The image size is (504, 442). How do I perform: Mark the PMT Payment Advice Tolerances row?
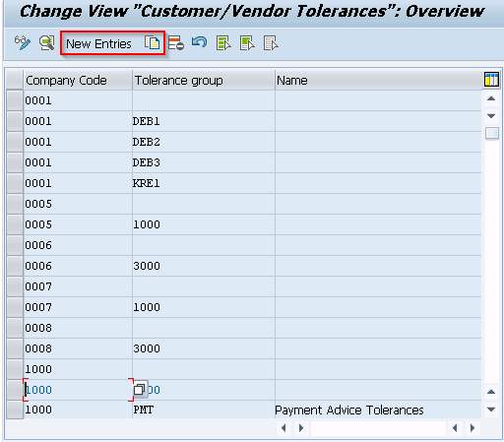(x=15, y=410)
